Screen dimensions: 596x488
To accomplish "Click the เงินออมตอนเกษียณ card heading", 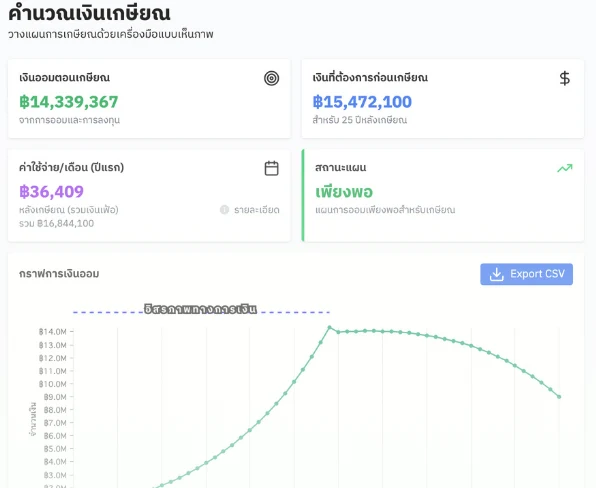I will [65, 78].
